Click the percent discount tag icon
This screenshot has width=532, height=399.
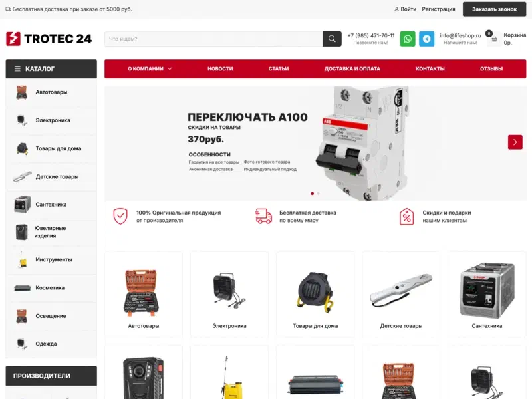click(x=406, y=217)
